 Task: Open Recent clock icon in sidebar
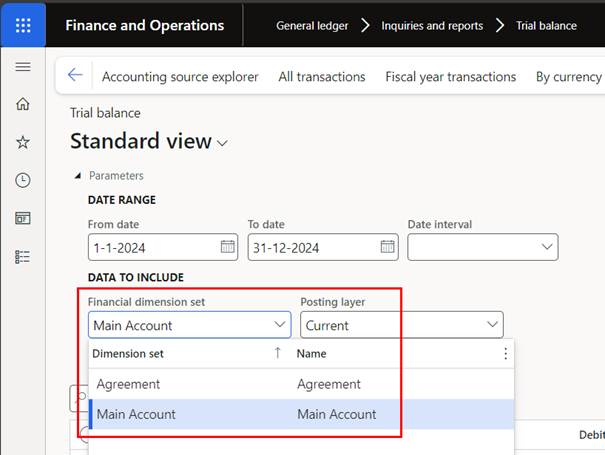pos(23,181)
